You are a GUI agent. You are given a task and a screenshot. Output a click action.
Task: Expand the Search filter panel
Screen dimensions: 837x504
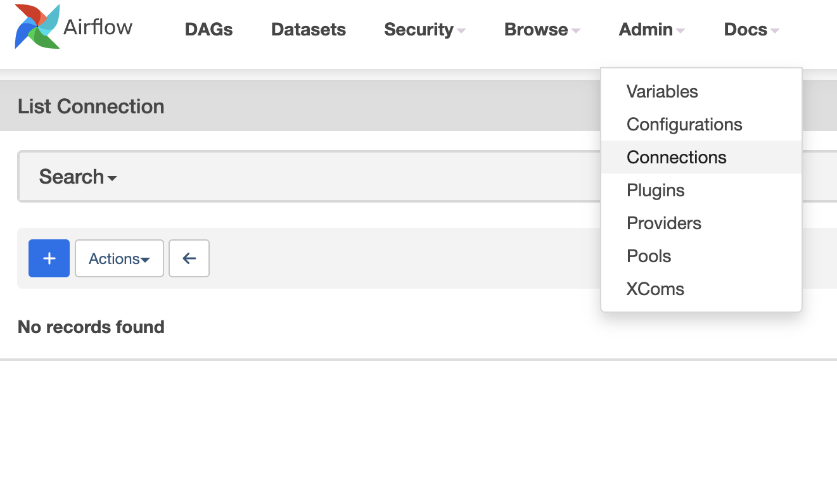pos(78,177)
